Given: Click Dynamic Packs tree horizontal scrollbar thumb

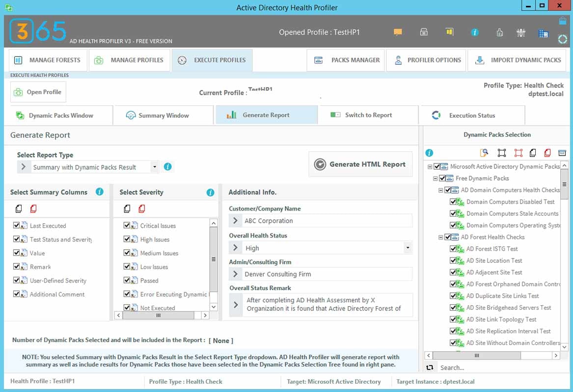Looking at the screenshot, I should pyautogui.click(x=477, y=355).
